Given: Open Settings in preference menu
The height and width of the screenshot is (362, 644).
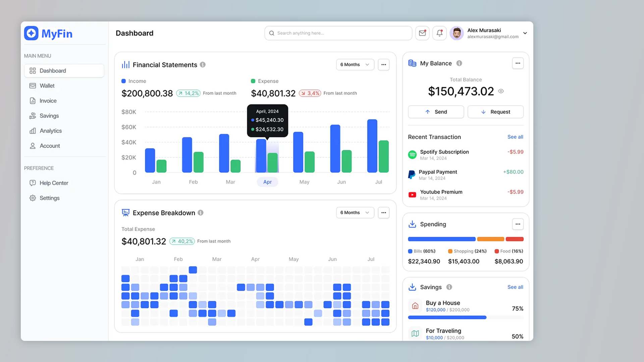Looking at the screenshot, I should point(49,198).
